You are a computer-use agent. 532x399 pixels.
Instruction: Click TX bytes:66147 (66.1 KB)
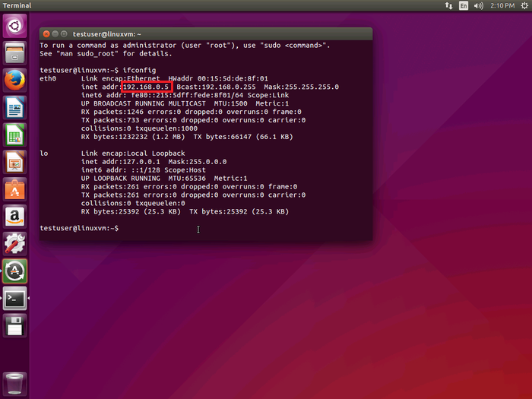(243, 137)
